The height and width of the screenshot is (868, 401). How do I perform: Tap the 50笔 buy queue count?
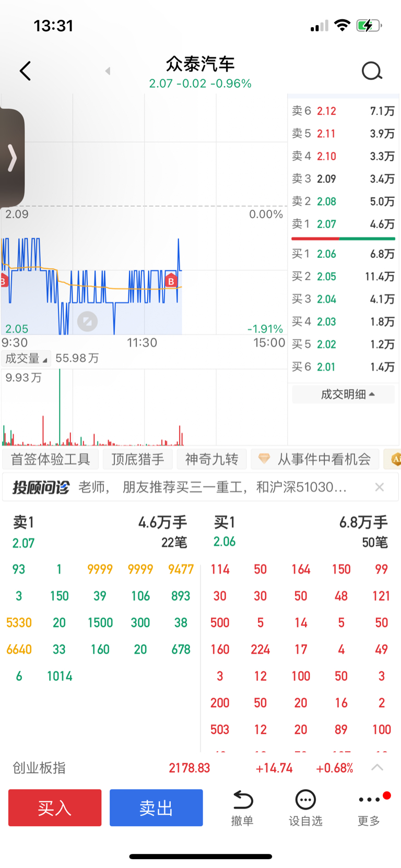coord(375,543)
